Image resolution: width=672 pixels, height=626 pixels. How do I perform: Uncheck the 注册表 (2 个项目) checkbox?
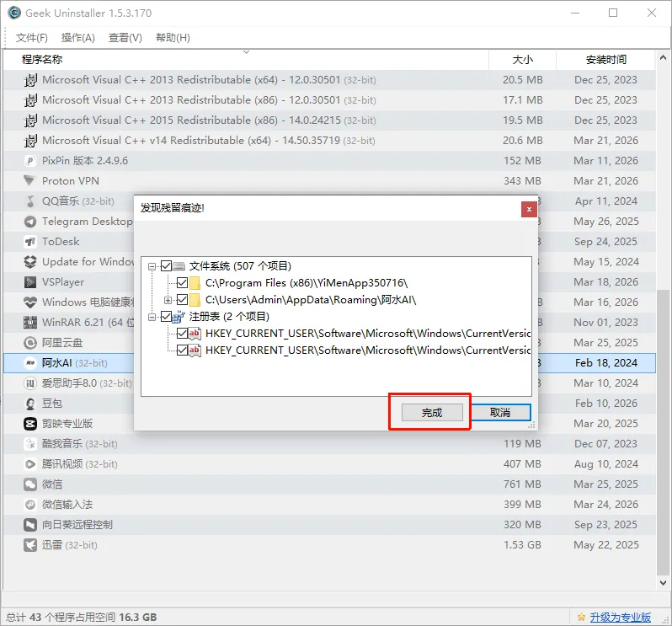click(x=166, y=317)
